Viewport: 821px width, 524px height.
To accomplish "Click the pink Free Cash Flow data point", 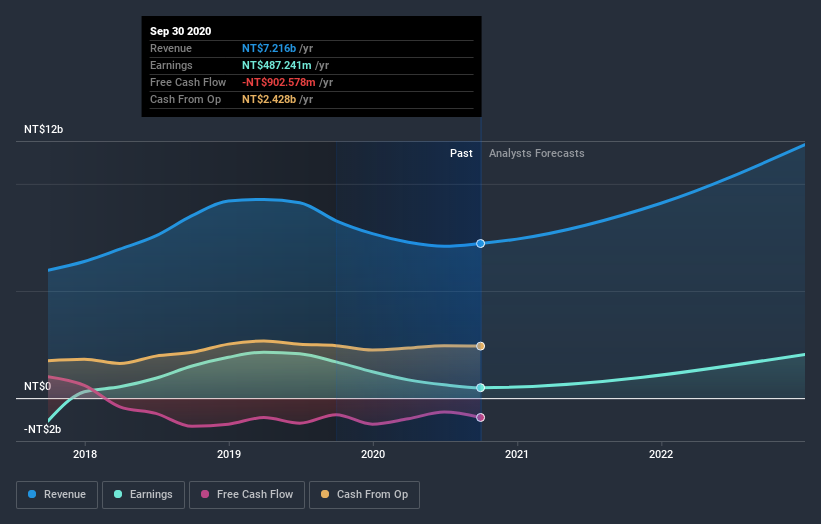I will 481,417.
